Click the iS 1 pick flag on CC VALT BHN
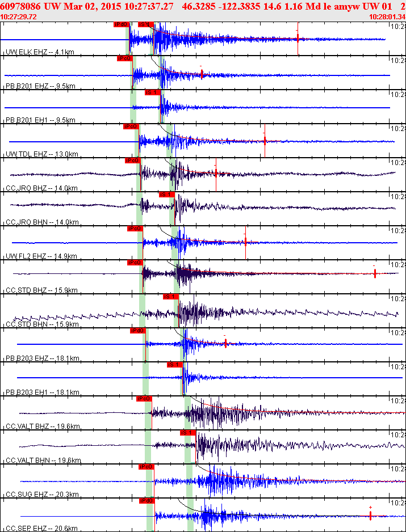Screen dimensions: 406x532 click(x=188, y=433)
